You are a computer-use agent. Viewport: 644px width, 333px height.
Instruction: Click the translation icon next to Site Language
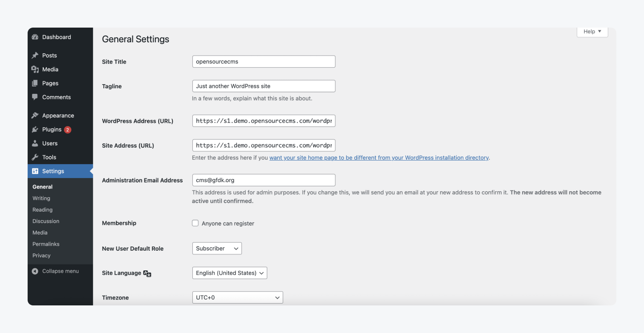(x=147, y=273)
